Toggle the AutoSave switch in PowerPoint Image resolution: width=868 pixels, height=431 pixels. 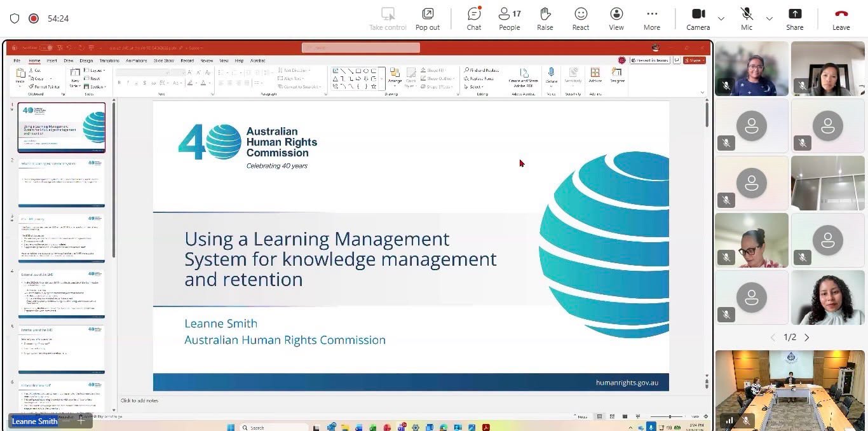pos(45,48)
